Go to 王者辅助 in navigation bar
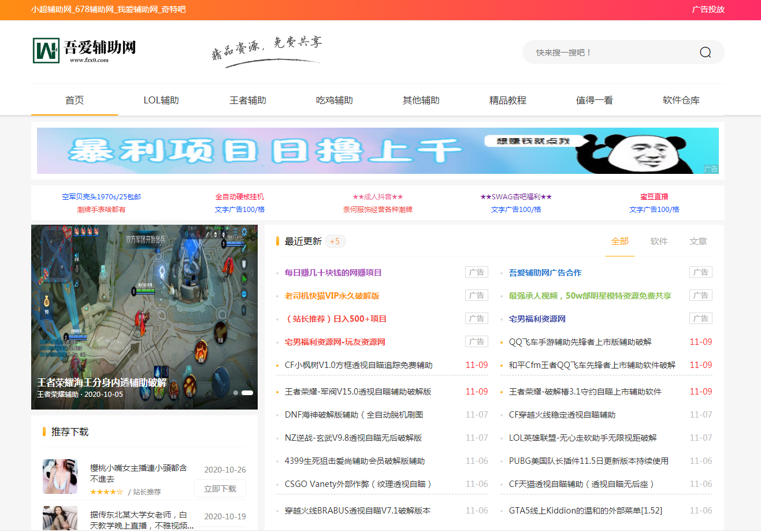Screen dimensions: 761x532 [248, 101]
